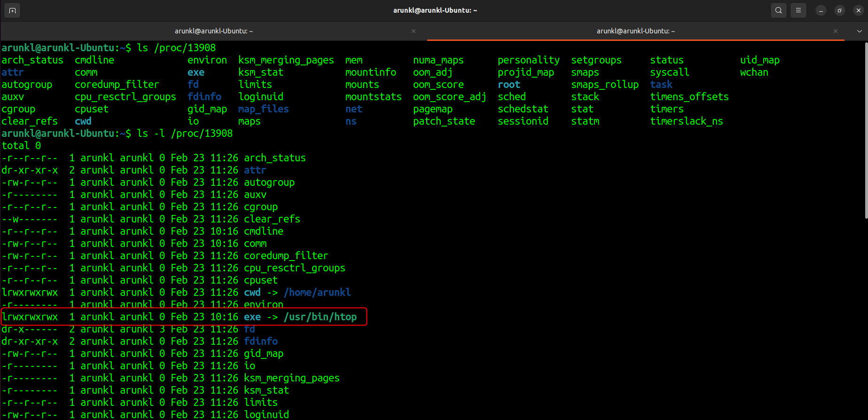The image size is (868, 420).
Task: Click 'cmdline' in the long listing
Action: [264, 231]
